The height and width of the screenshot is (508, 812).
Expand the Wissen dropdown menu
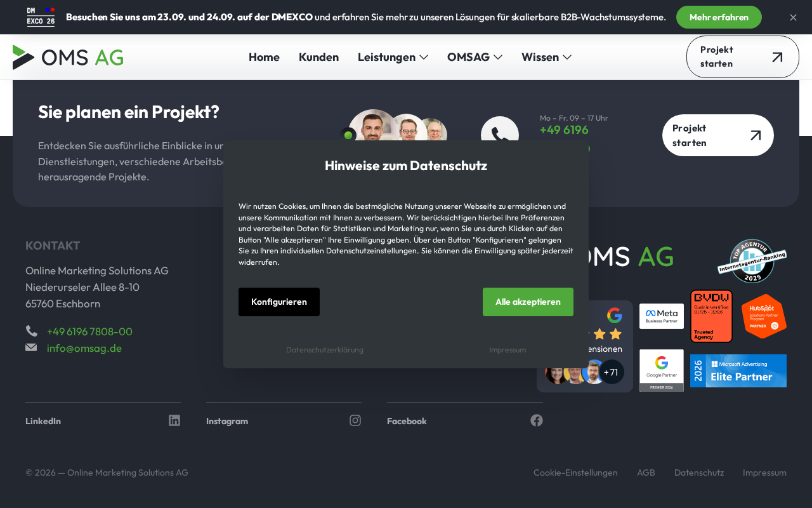tap(546, 57)
